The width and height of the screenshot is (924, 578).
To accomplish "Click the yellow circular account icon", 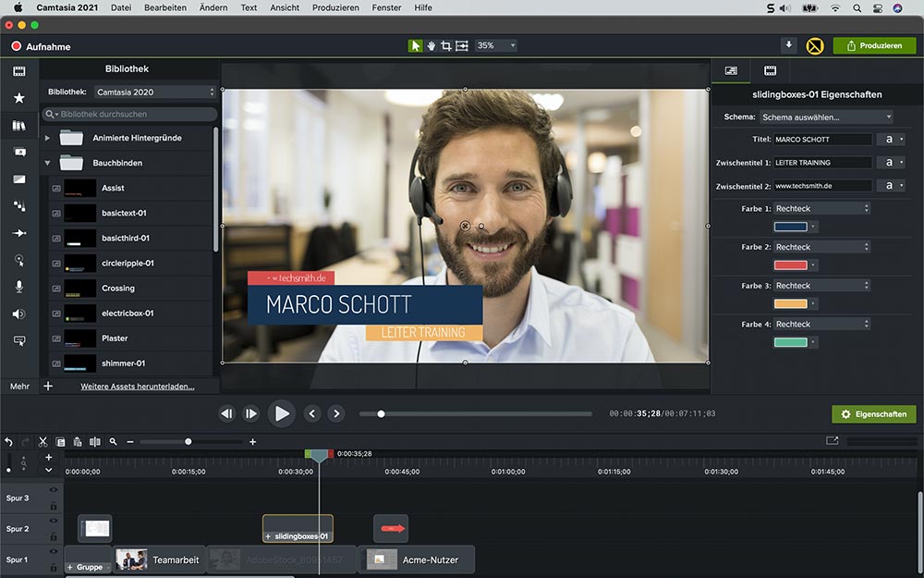I will tap(815, 45).
